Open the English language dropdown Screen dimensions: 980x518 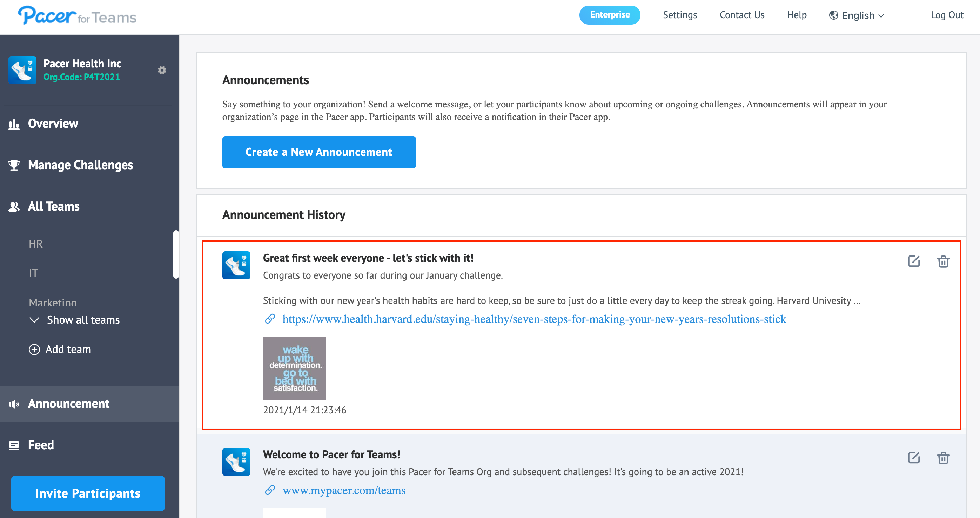[x=857, y=15]
